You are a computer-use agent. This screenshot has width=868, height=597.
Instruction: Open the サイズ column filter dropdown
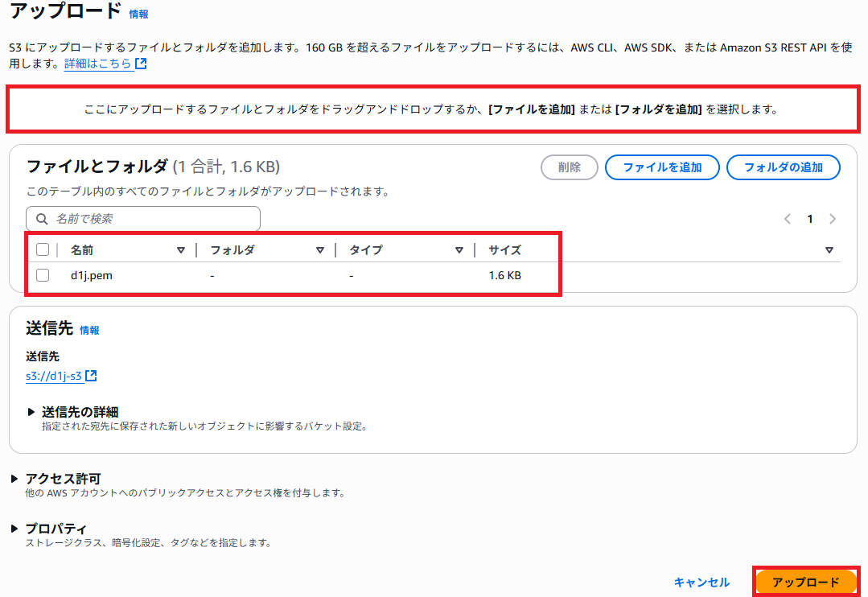[830, 249]
